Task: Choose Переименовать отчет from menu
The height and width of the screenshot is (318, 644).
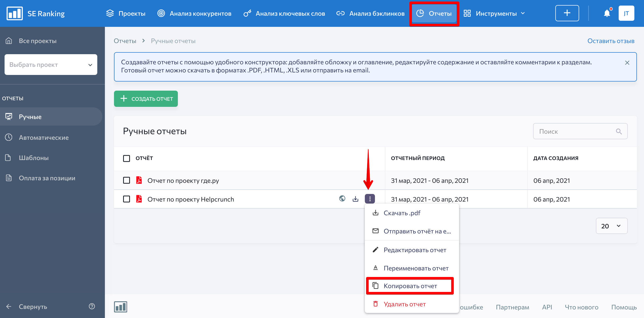Action: point(412,268)
